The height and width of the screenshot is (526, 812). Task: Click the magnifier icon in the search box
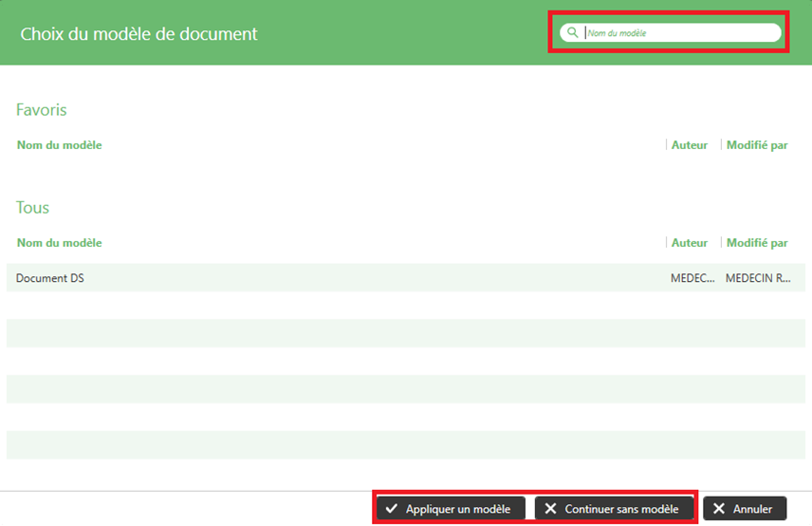(572, 32)
